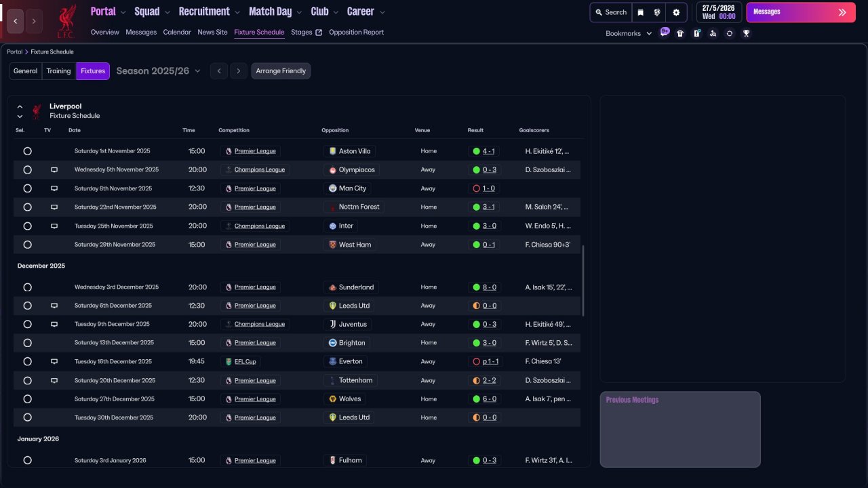Click the bookmark icon next to Search
The width and height of the screenshot is (868, 488).
tap(641, 12)
